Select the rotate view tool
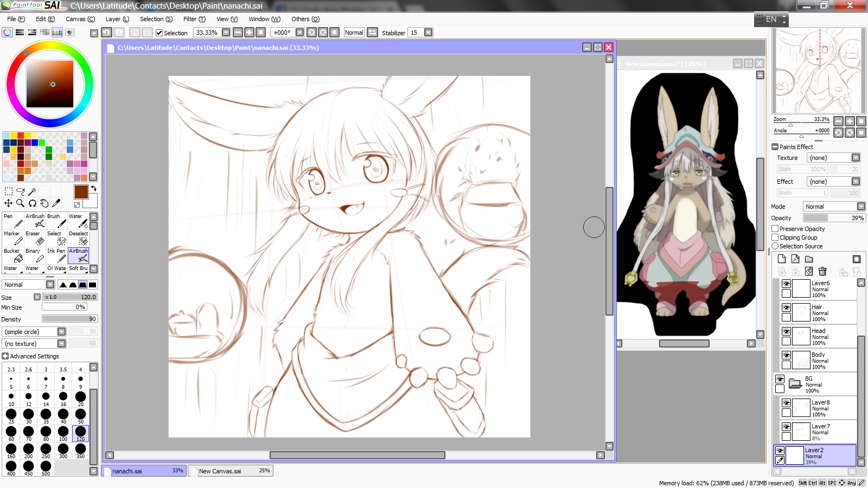Viewport: 868px width, 488px height. click(x=32, y=203)
